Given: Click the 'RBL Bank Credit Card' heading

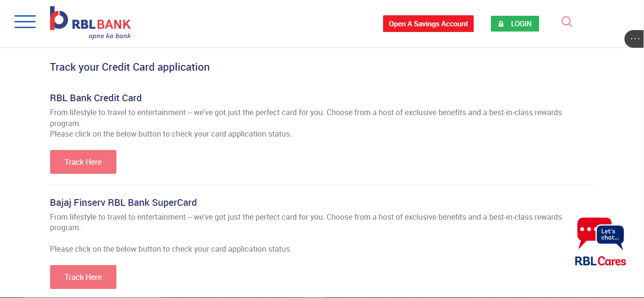Looking at the screenshot, I should click(96, 98).
